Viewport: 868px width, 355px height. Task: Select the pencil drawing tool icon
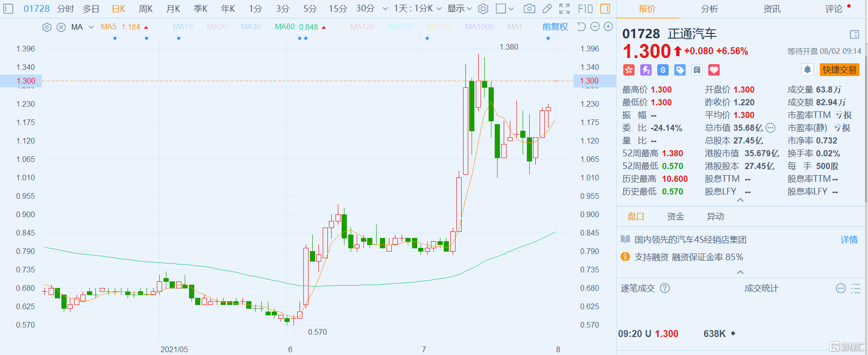[x=547, y=8]
